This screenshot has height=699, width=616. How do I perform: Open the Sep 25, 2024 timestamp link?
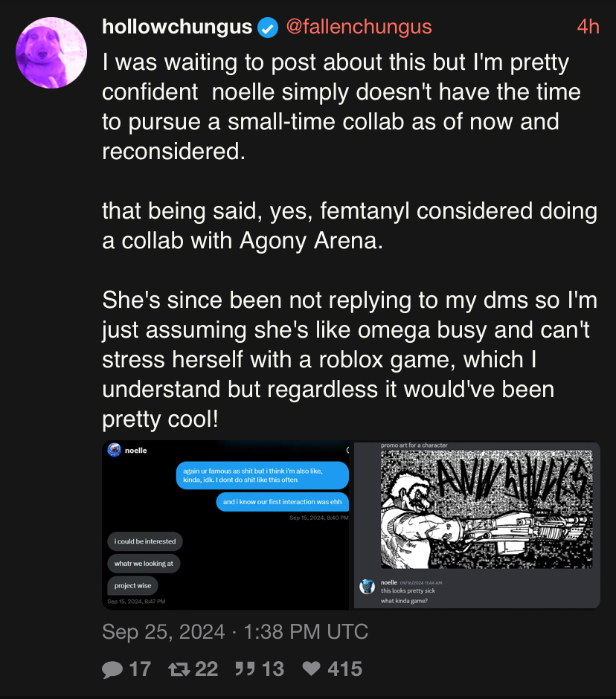click(x=235, y=632)
